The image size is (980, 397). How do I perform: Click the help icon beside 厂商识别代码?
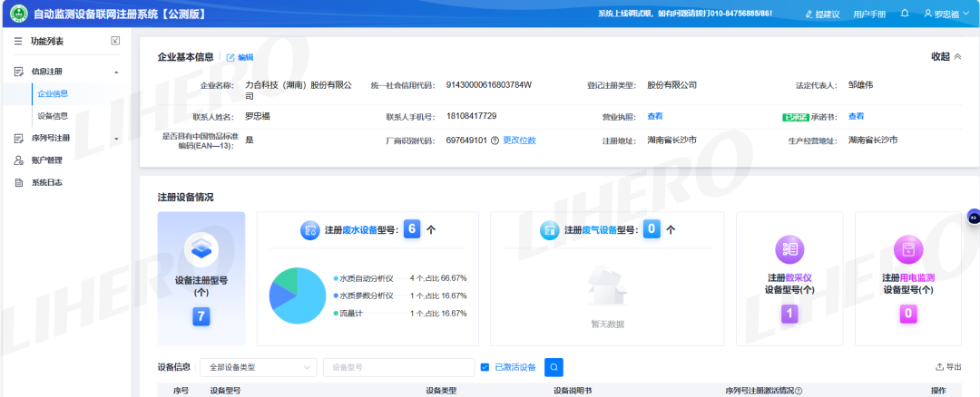click(x=495, y=140)
